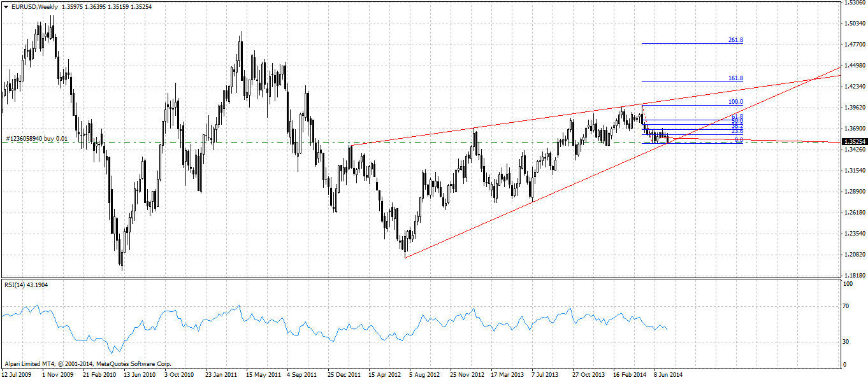Click the 1.34260 price scale label
The height and width of the screenshot is (380, 868).
pyautogui.click(x=853, y=150)
